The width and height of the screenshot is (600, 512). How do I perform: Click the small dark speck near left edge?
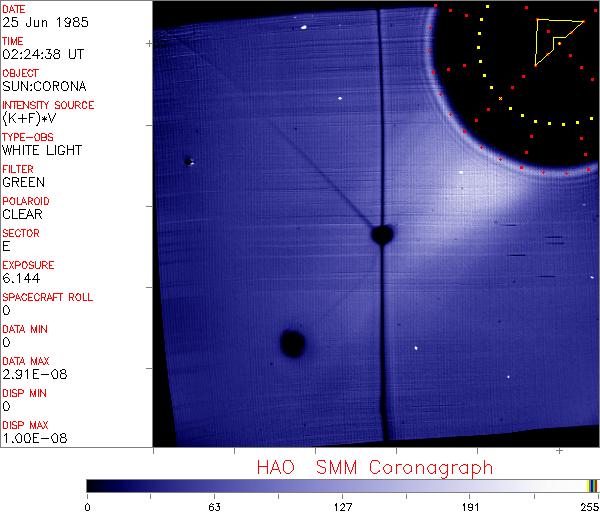(x=188, y=161)
